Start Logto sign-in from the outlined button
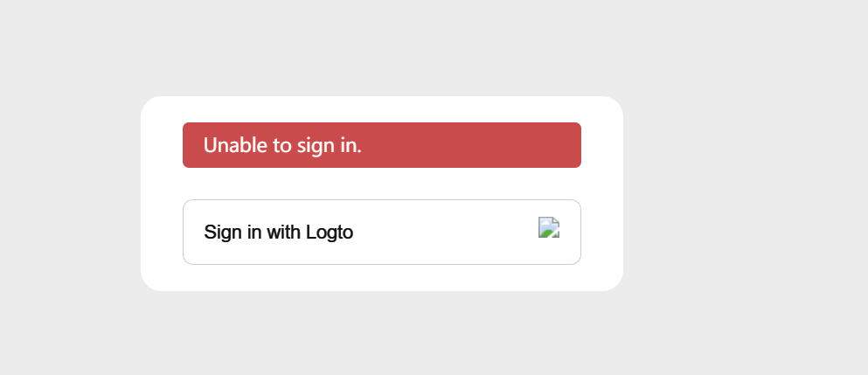The width and height of the screenshot is (868, 375). point(381,232)
